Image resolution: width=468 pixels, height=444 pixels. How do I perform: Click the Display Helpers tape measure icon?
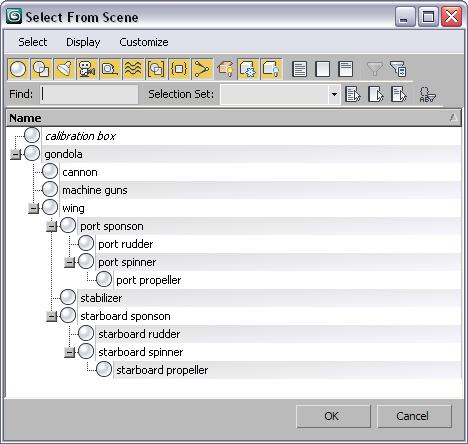(110, 69)
